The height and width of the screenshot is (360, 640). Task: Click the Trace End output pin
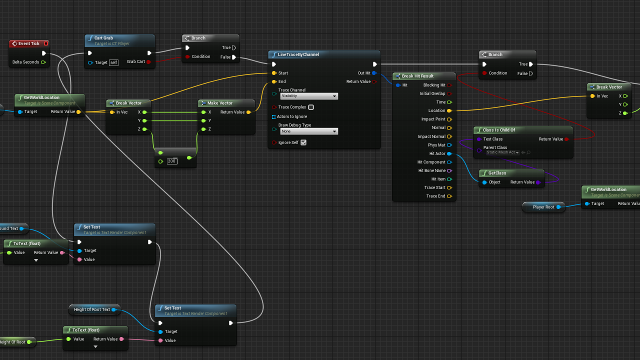point(449,196)
